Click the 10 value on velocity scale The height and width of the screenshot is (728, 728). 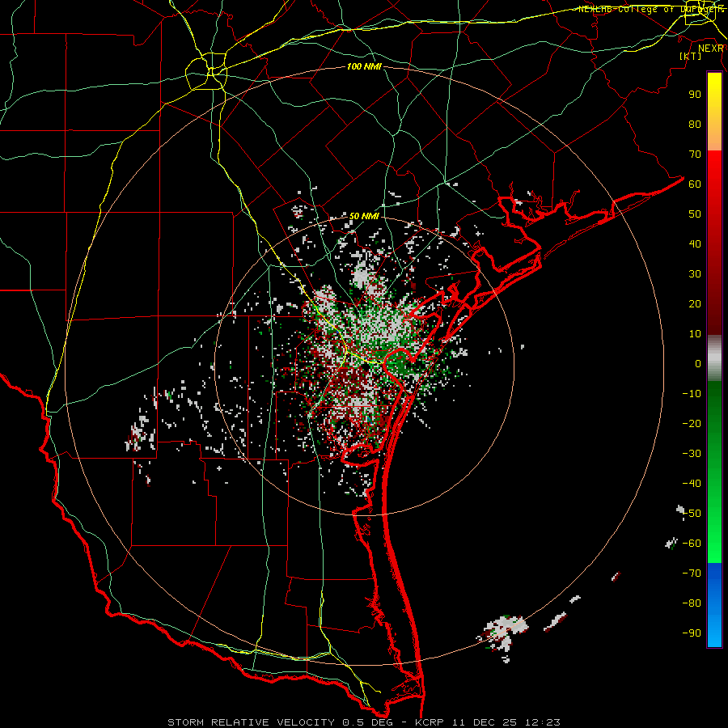[695, 334]
